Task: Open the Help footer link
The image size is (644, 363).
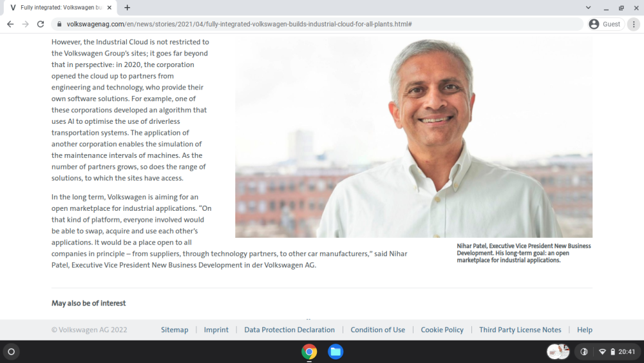Action: click(x=585, y=329)
